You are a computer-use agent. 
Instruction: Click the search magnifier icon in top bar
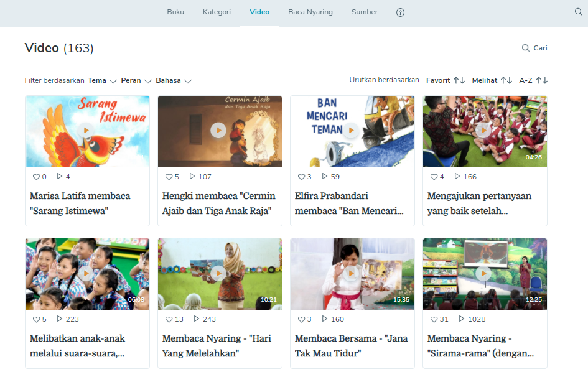point(578,12)
